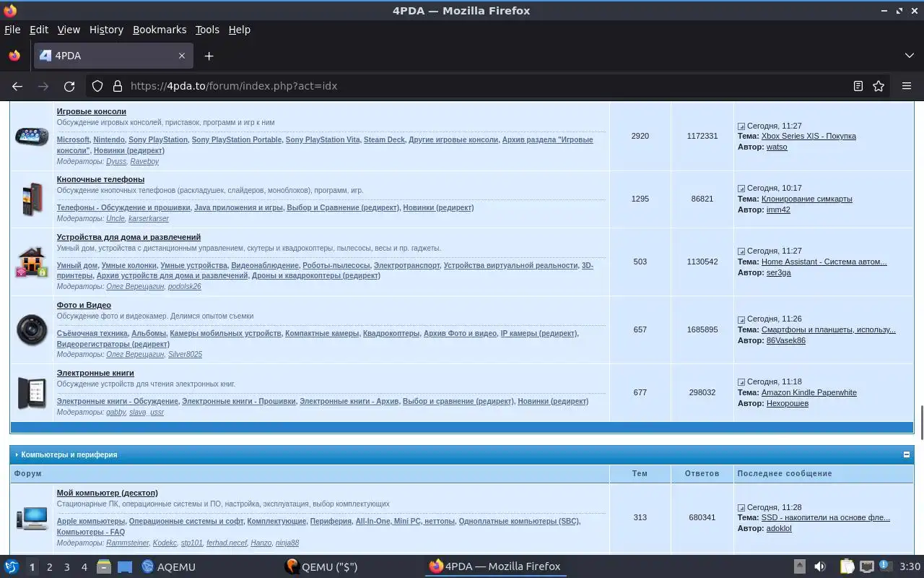Open Устройства для дома и развлечений forum
The image size is (924, 578).
[x=128, y=237]
